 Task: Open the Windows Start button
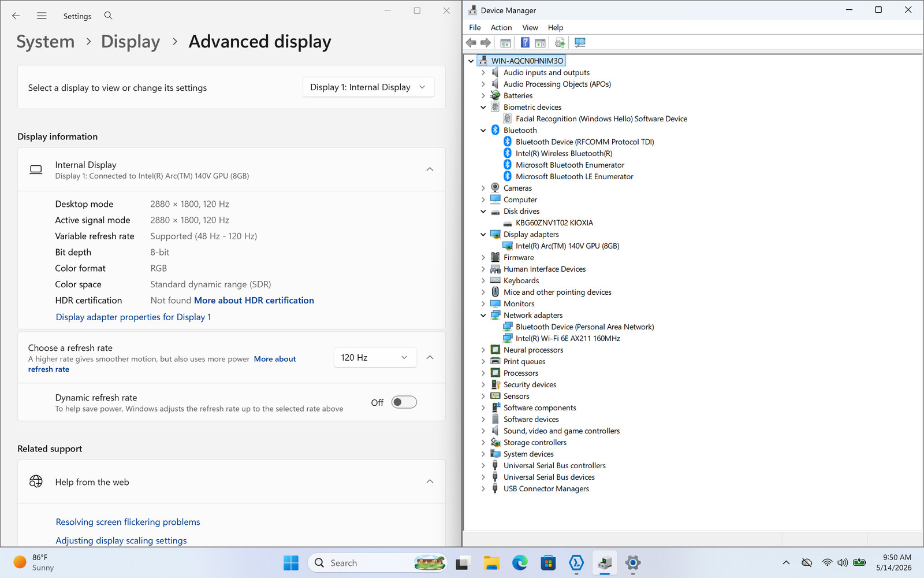(x=291, y=562)
